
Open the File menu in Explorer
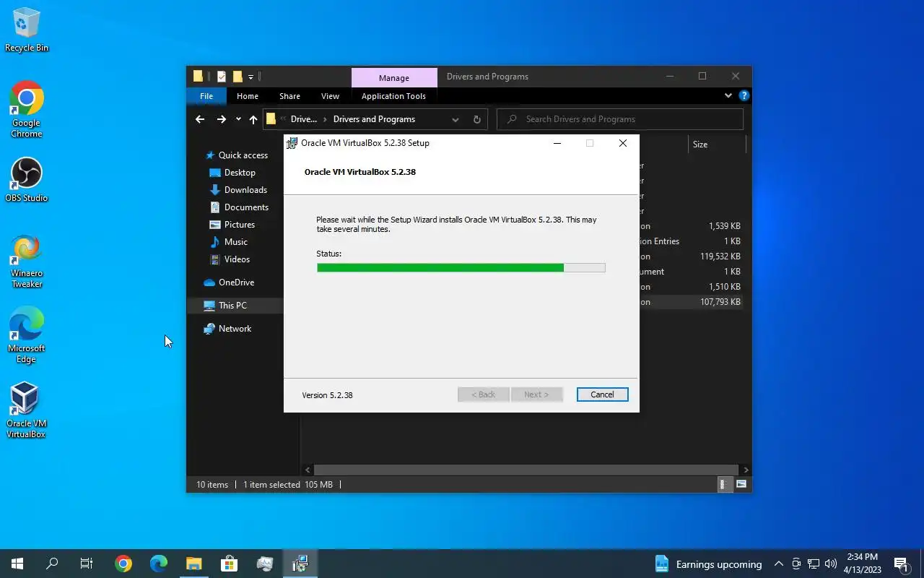click(206, 96)
